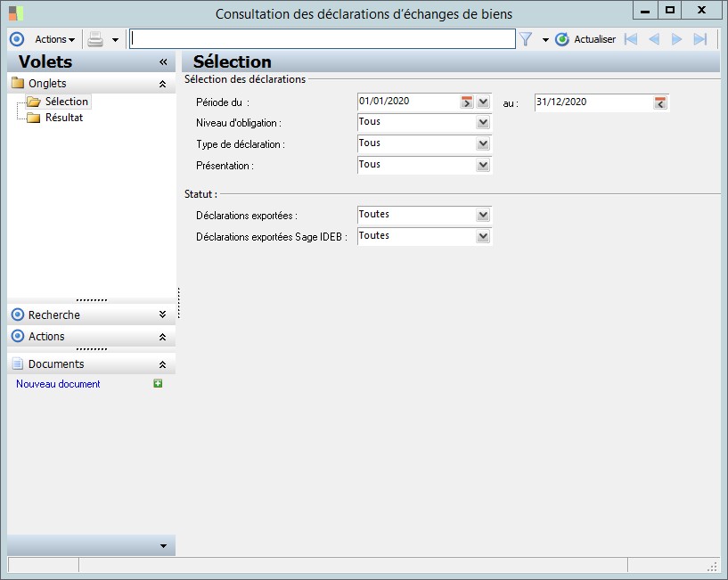The image size is (728, 580).
Task: Select the Sélection tree item
Action: click(x=66, y=102)
